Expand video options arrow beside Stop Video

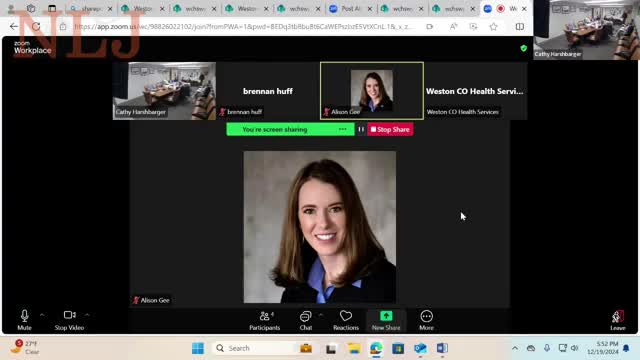(x=87, y=315)
